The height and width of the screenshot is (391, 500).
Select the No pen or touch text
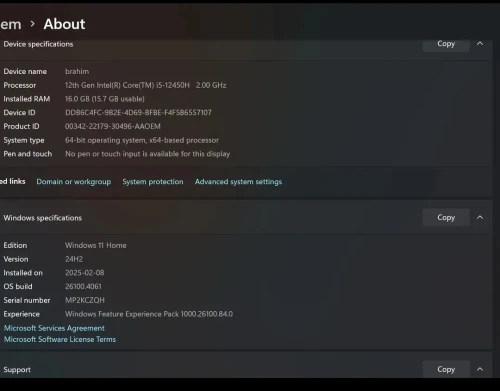coord(147,154)
